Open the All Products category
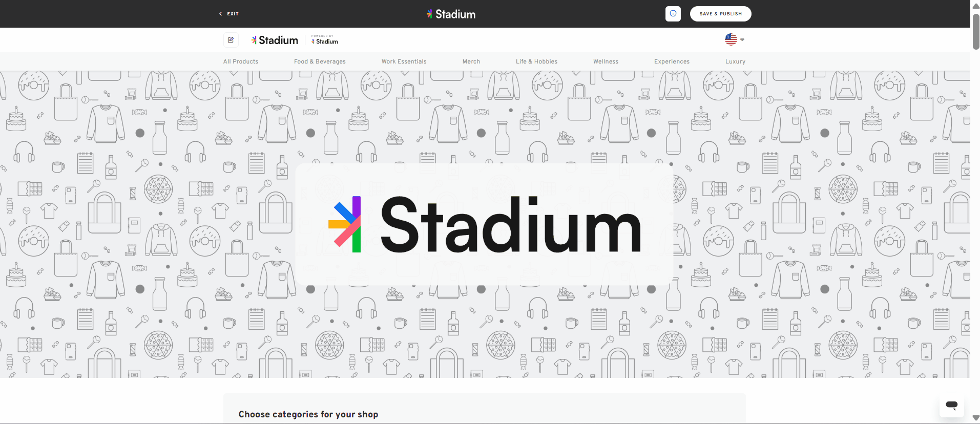This screenshot has width=980, height=424. pos(241,61)
